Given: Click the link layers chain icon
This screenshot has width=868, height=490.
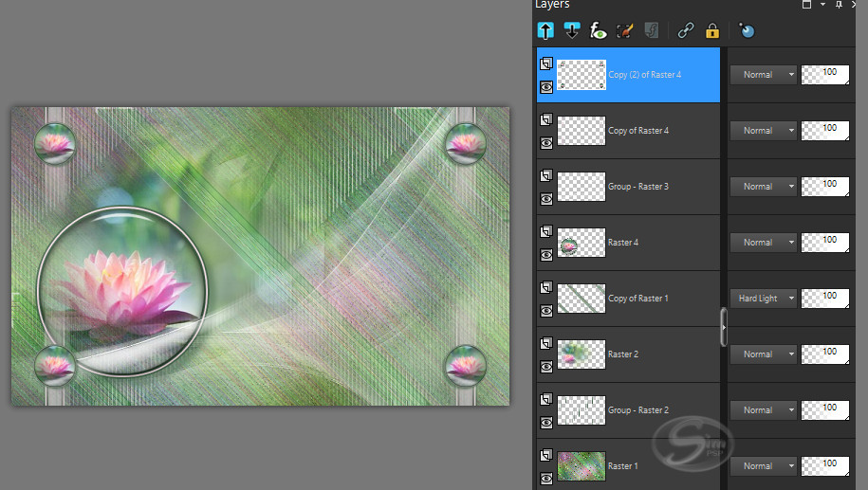Looking at the screenshot, I should coord(686,31).
